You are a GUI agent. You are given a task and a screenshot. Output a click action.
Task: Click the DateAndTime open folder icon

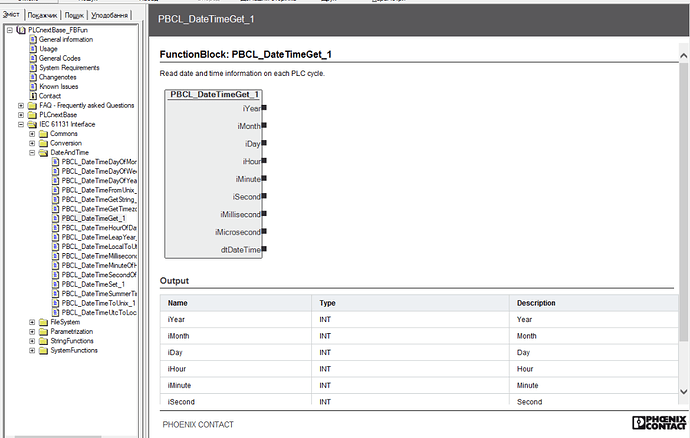43,153
